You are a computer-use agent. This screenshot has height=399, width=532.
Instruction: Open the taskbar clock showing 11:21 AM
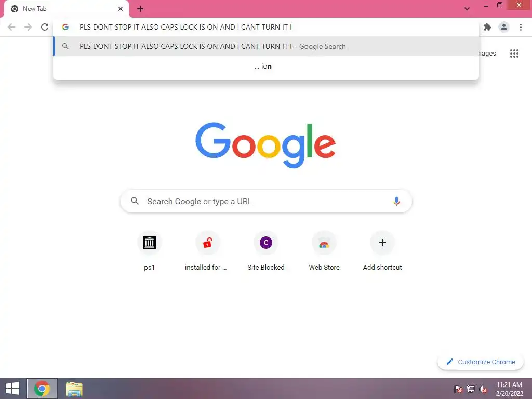509,389
